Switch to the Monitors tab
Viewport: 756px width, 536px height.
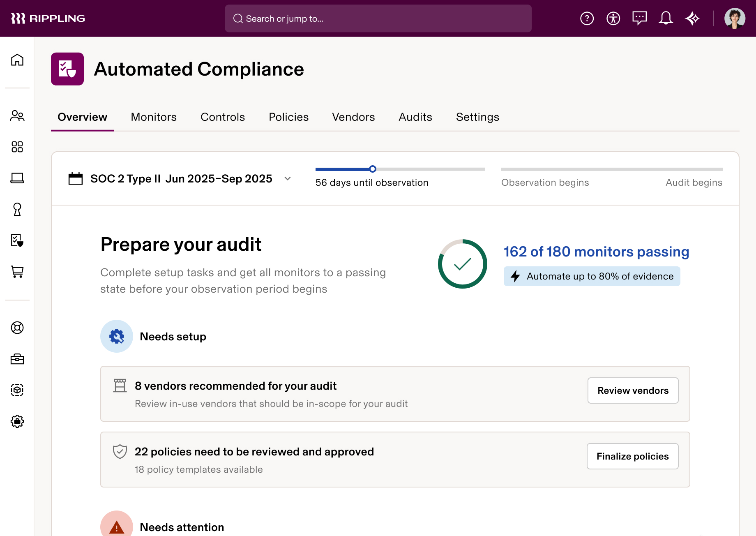(x=153, y=117)
